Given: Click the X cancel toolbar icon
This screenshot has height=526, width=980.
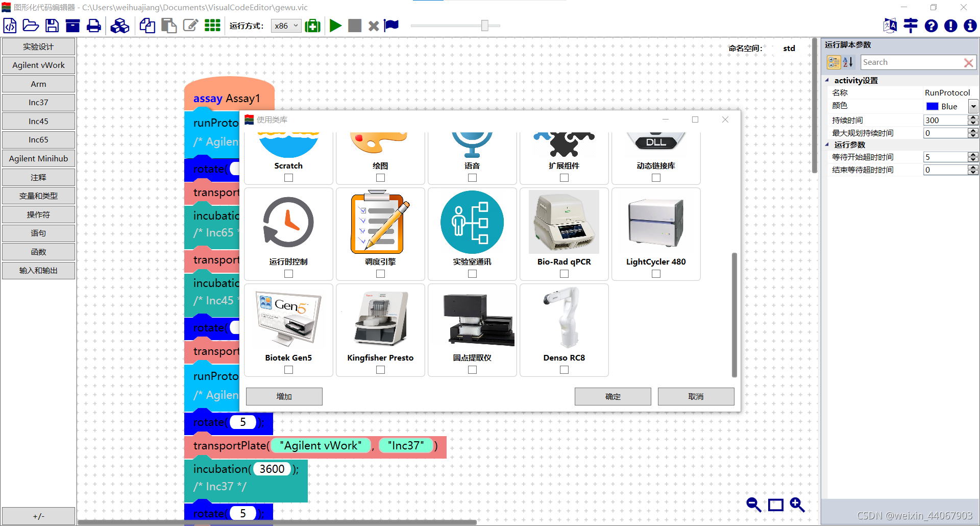Looking at the screenshot, I should coord(374,26).
